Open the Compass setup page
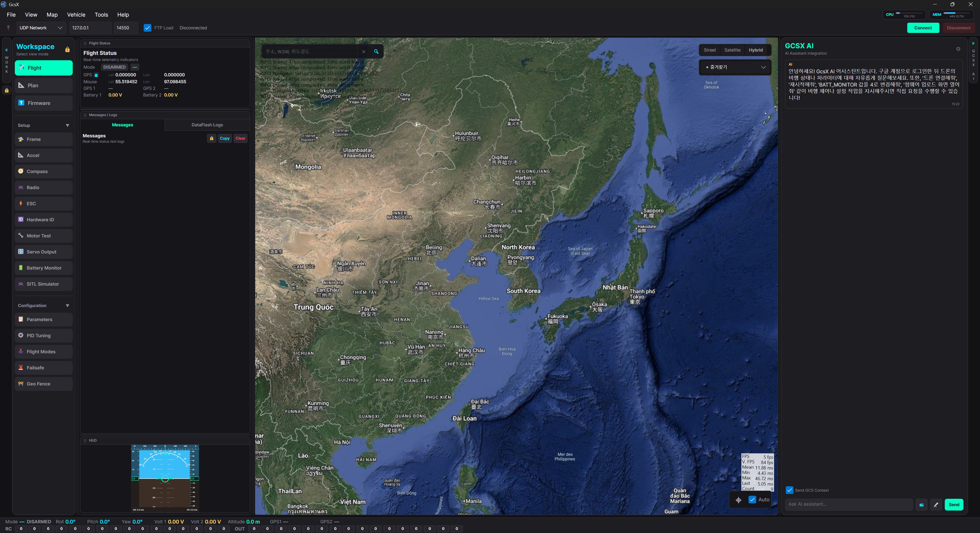Screen dimensions: 980x533 point(44,171)
